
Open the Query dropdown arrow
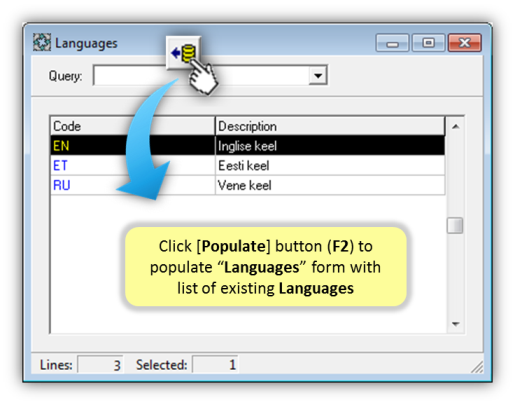[x=318, y=75]
